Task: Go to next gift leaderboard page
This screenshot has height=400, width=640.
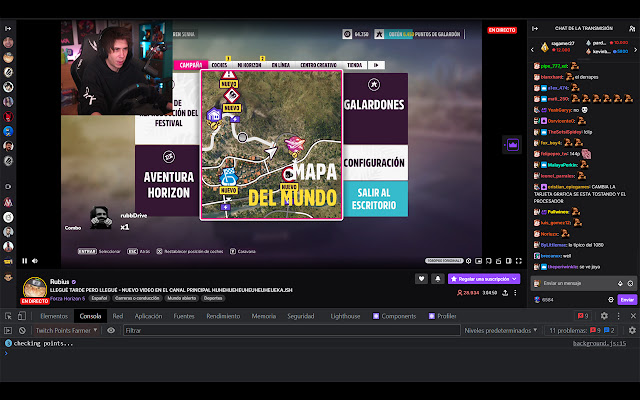Action: [635, 49]
